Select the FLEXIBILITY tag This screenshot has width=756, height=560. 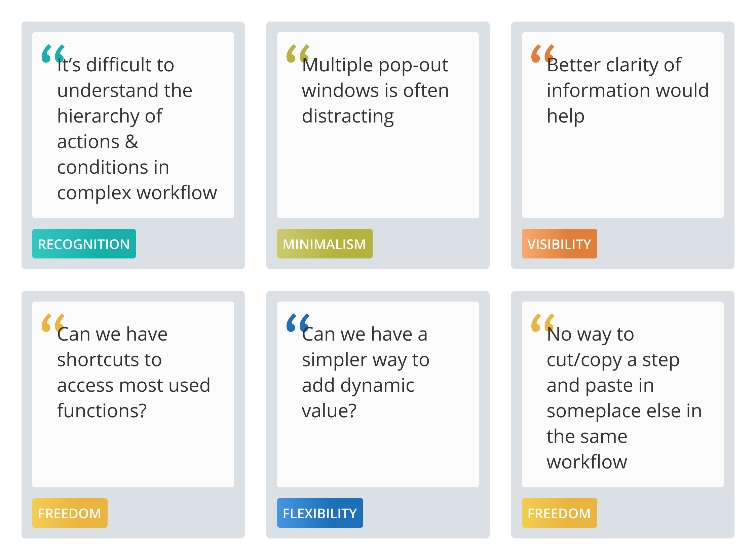click(320, 513)
